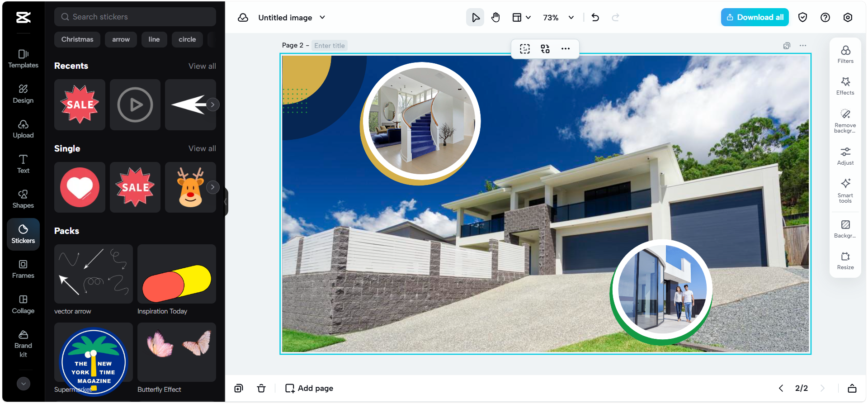Expand the zoom percentage dropdown
Screen dimensions: 868x404
click(571, 18)
